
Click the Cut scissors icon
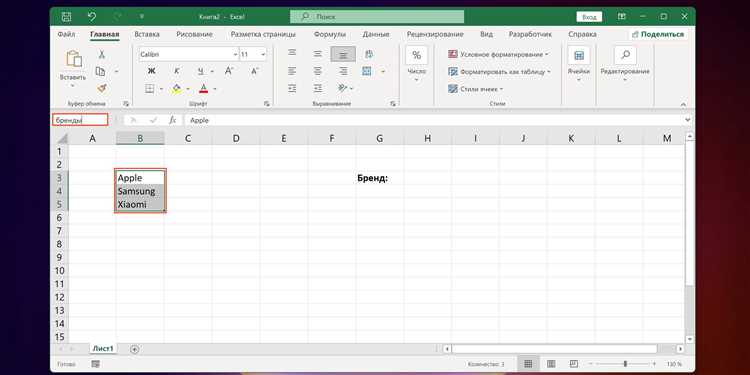tap(101, 55)
